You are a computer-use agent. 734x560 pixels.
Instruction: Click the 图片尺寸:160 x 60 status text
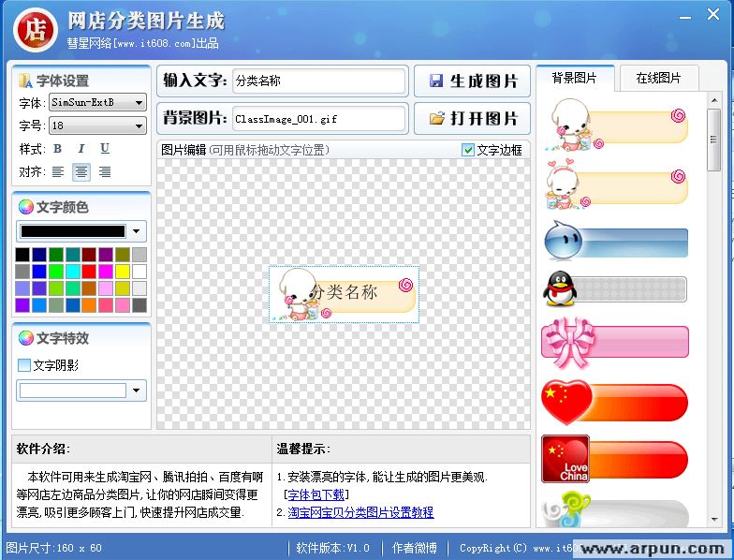[x=54, y=548]
